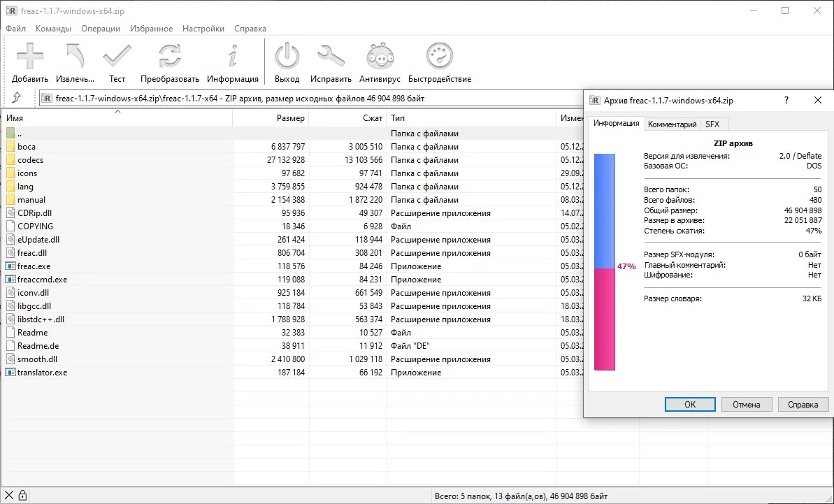
Task: Select the freac.exe application icon
Action: click(10, 266)
